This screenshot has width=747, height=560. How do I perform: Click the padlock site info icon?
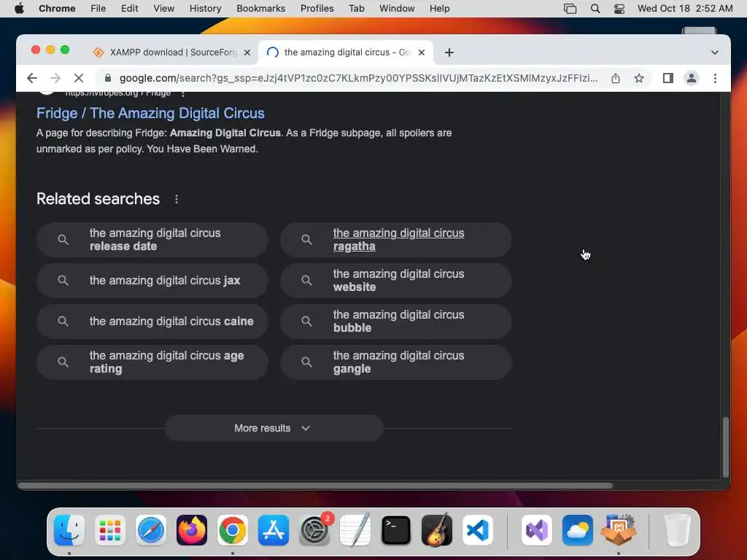[x=108, y=78]
